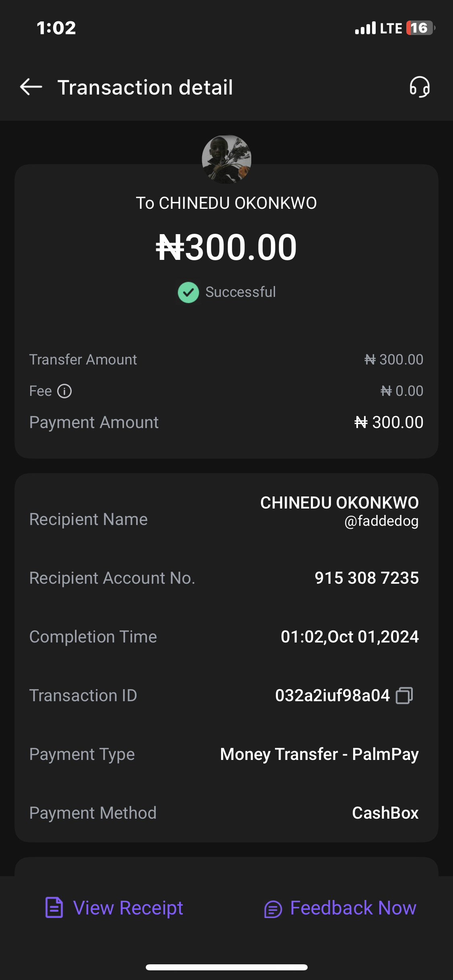Select the recipient account number 915 308 7235
This screenshot has height=980, width=453.
click(x=366, y=578)
